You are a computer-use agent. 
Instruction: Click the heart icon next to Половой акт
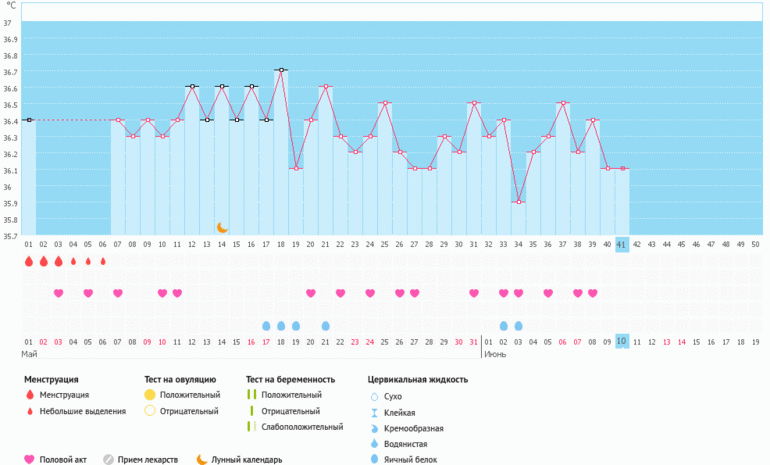[x=29, y=460]
